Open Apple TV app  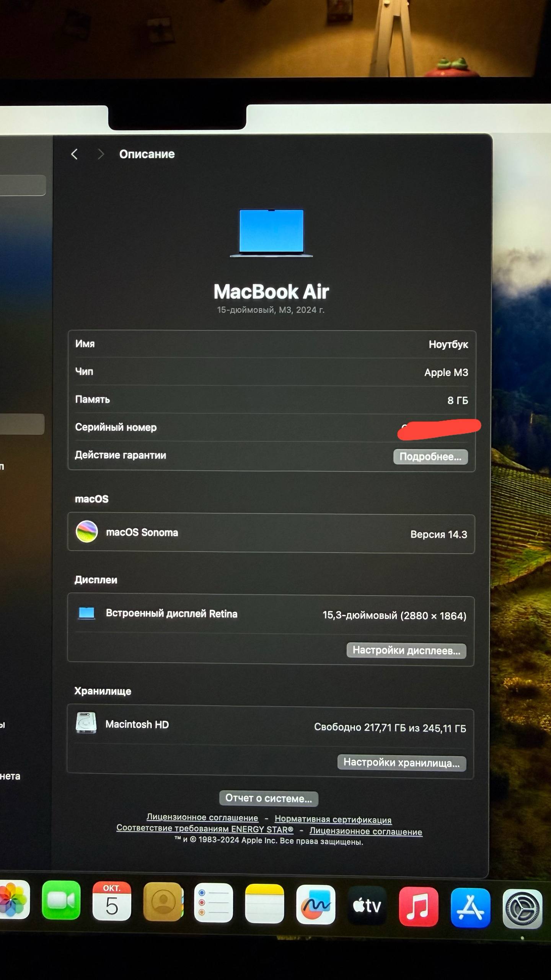click(367, 905)
